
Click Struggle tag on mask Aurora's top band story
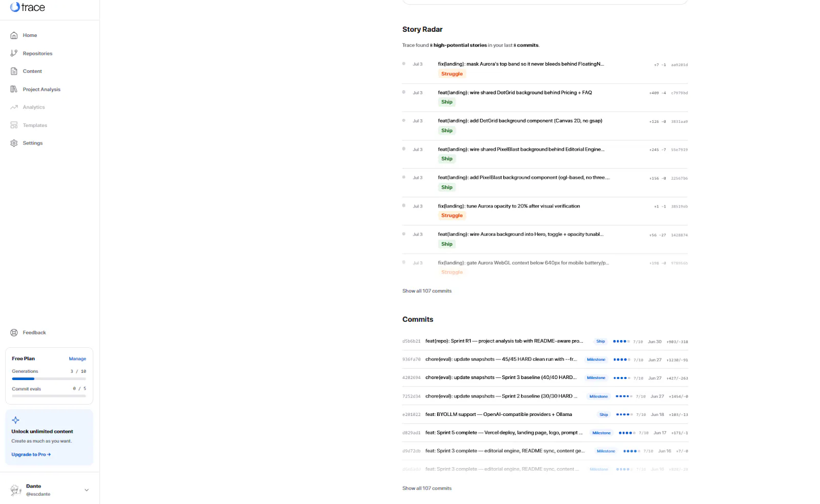point(452,74)
